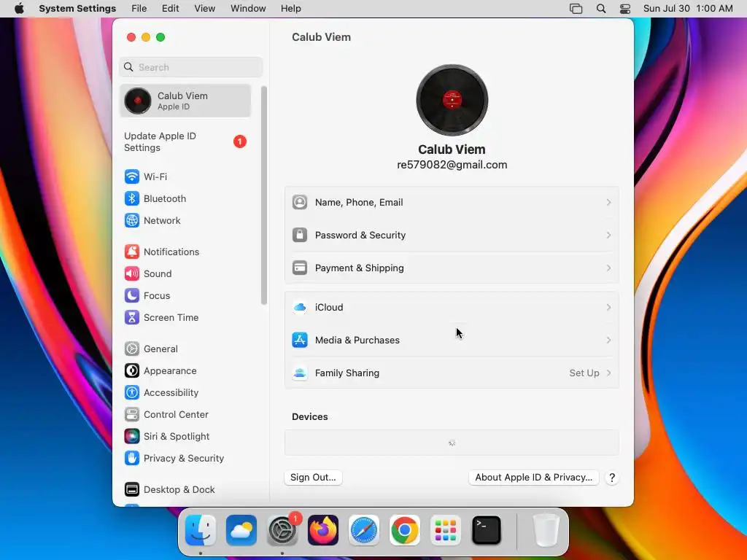
Task: Open Launchpad from the Dock
Action: [x=446, y=530]
